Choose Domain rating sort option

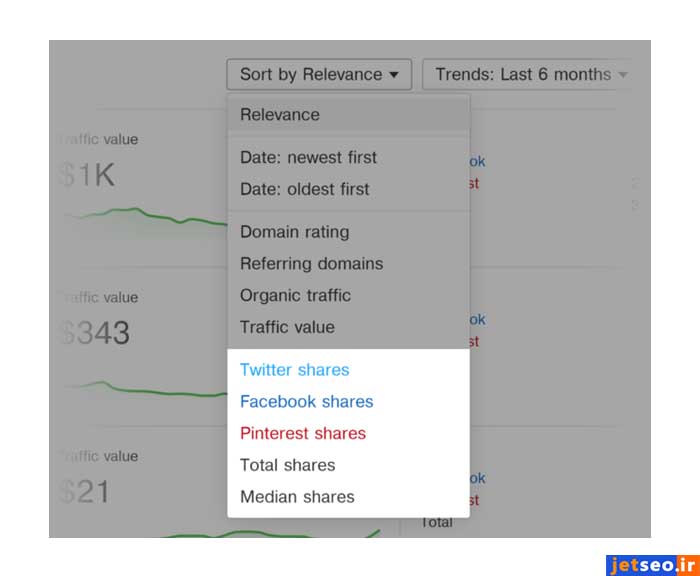294,232
